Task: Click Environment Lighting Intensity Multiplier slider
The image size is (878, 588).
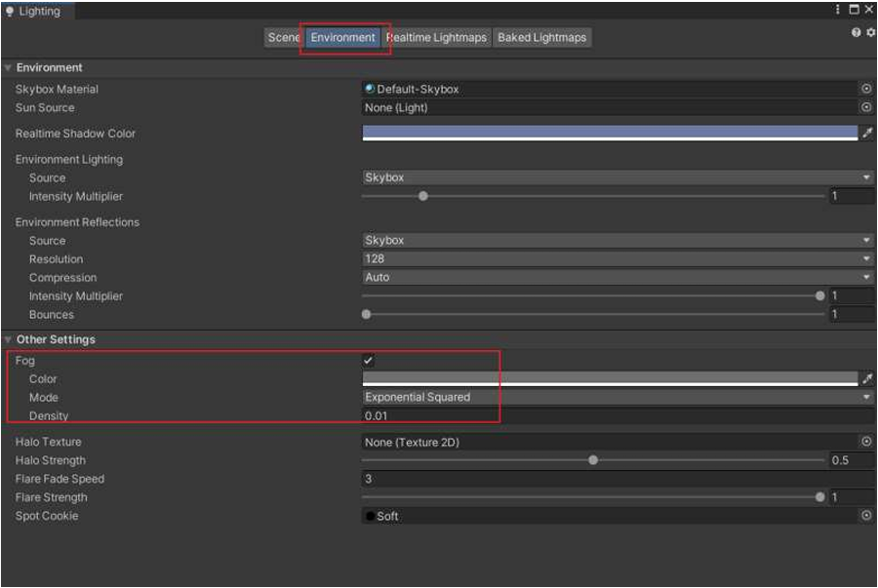Action: point(593,196)
